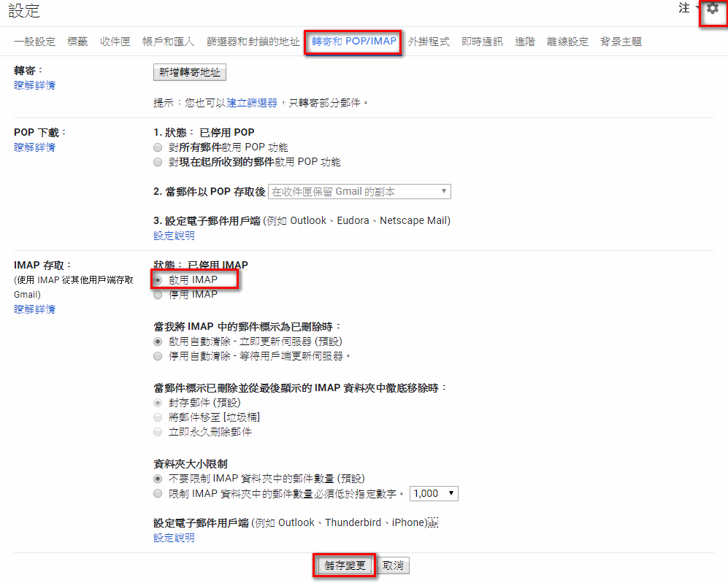Switch to the 外掛程式 tab
Screen dimensions: 728x583
[429, 42]
